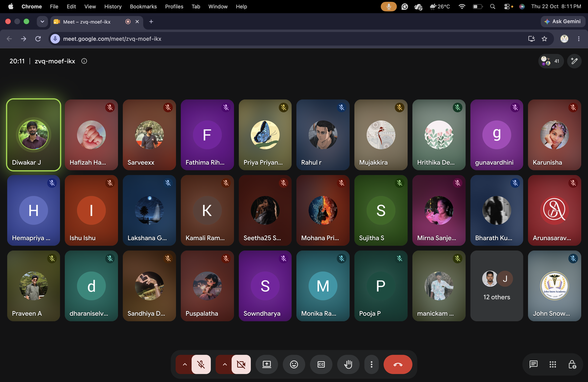Click the muted mic icon on Karunisha's tile
588x382 pixels.
click(573, 107)
